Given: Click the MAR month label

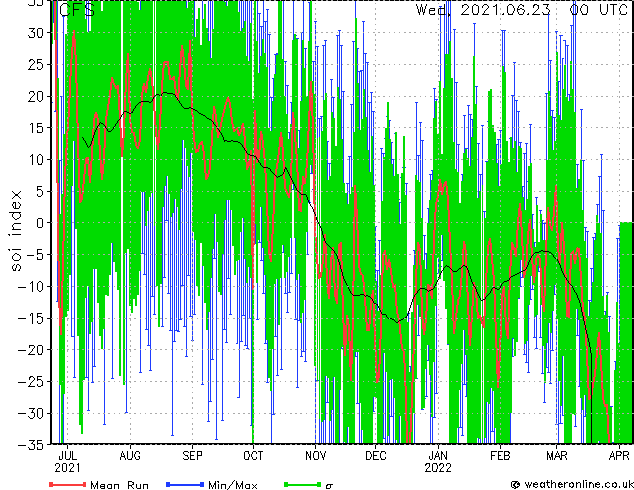Looking at the screenshot, I should click(x=557, y=456).
